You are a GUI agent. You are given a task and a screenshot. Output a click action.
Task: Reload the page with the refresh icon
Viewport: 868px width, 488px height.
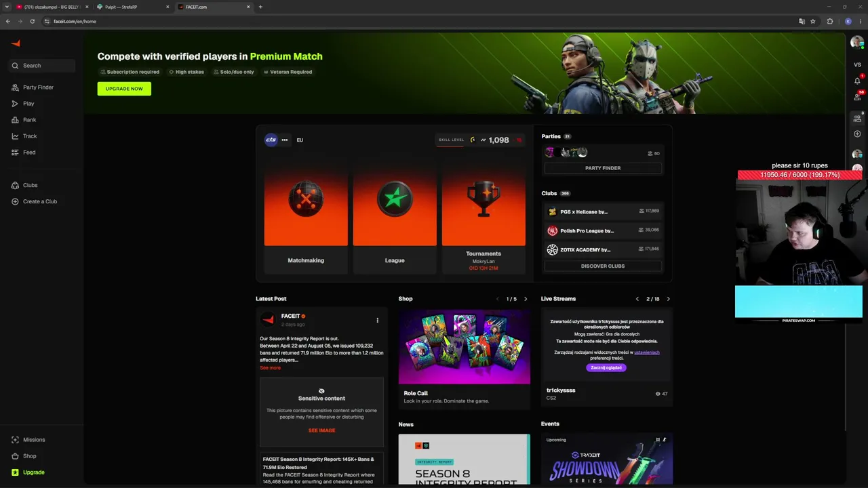tap(32, 21)
